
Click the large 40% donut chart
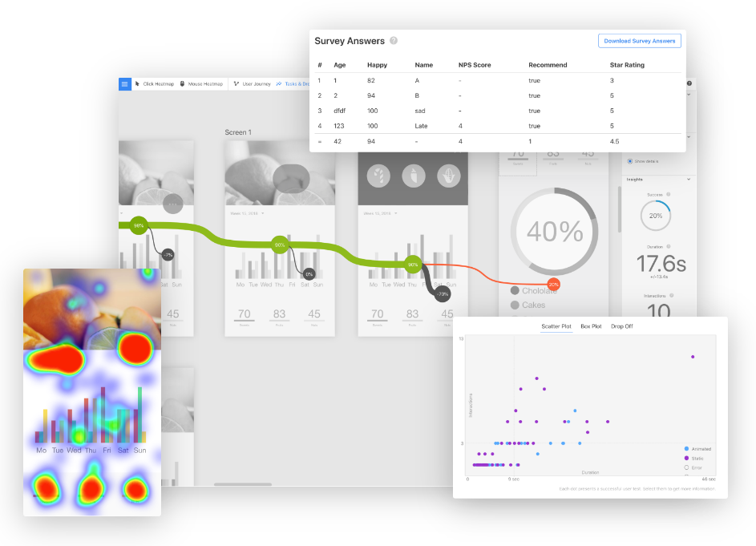pyautogui.click(x=555, y=232)
